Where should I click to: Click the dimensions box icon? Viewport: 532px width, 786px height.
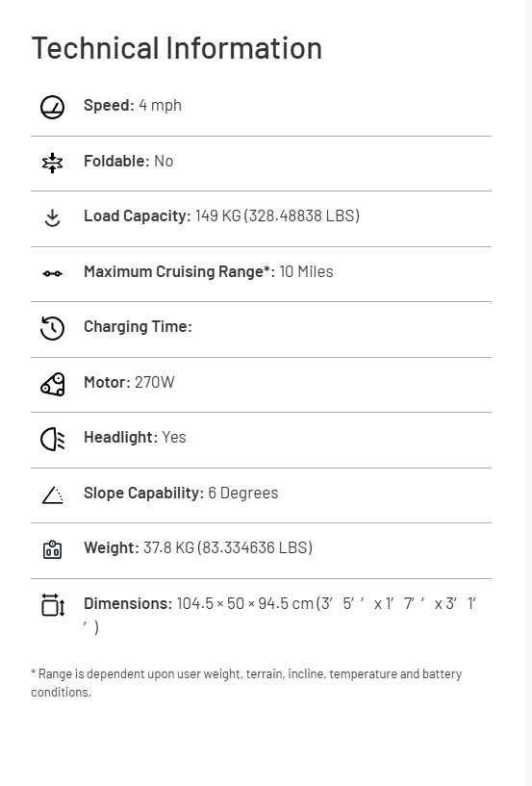(52, 605)
